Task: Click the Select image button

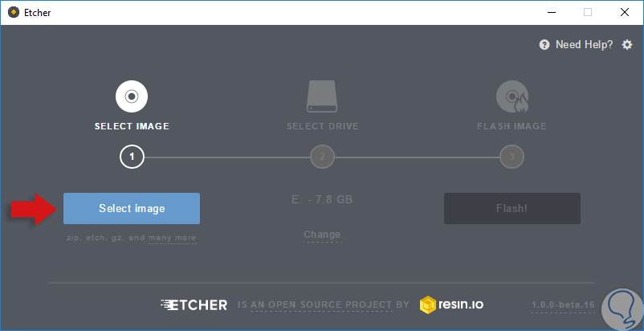Action: (132, 209)
